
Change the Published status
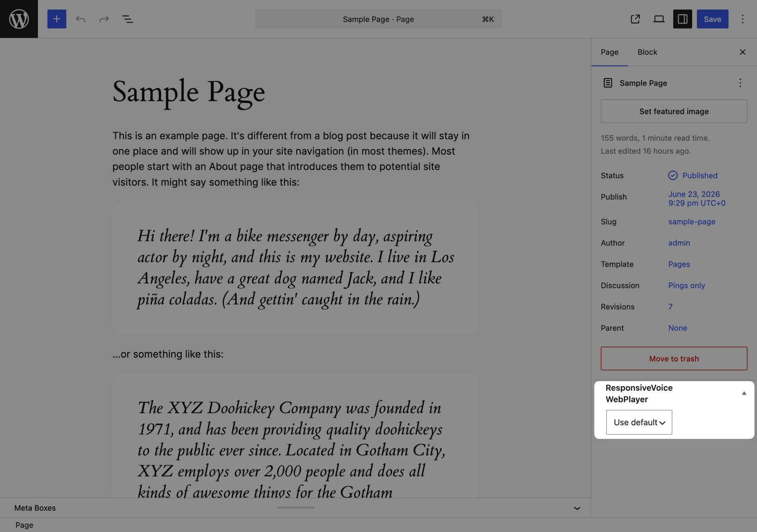(x=693, y=175)
